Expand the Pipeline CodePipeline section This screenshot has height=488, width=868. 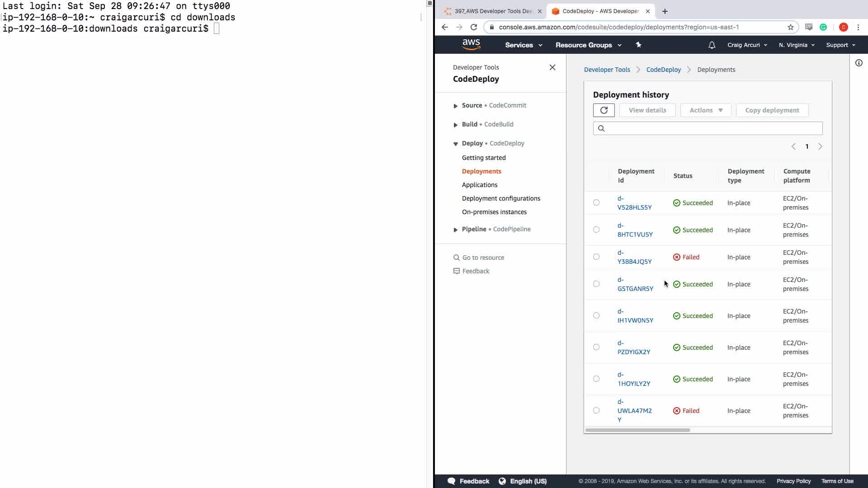pos(456,230)
